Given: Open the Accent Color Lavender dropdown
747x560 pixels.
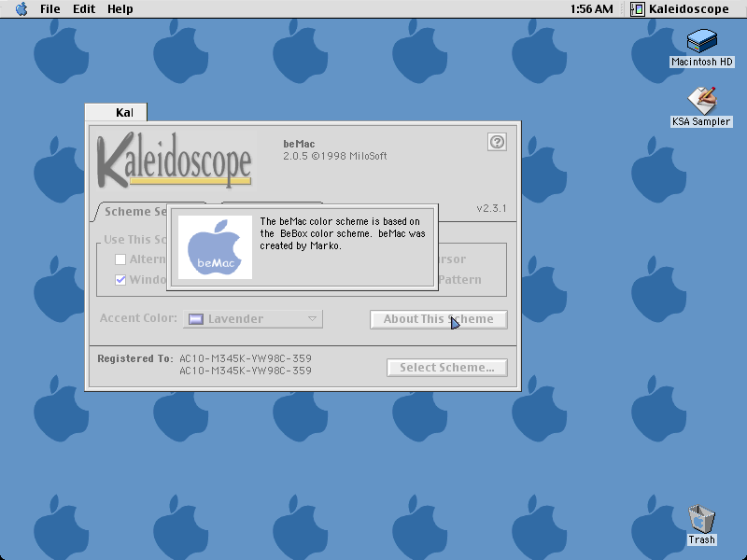Looking at the screenshot, I should coord(253,318).
